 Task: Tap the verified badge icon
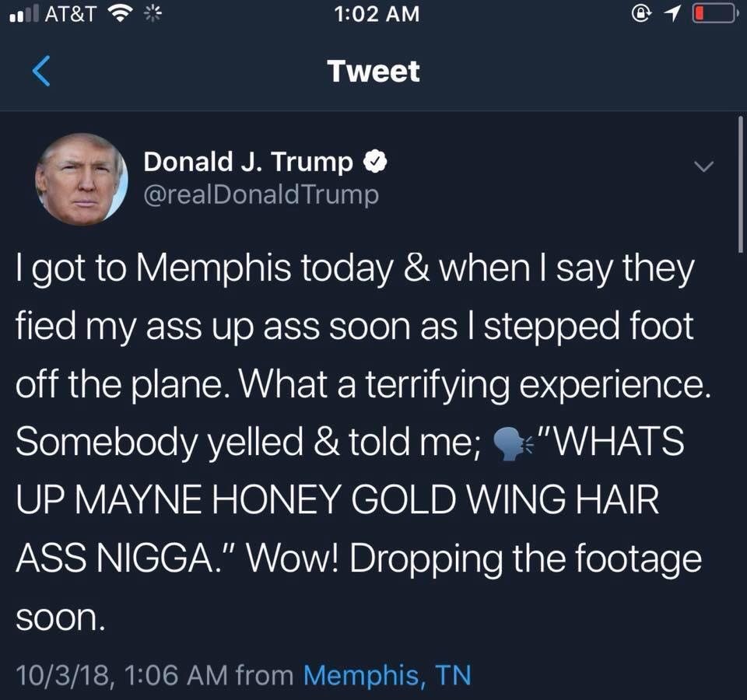tap(375, 162)
